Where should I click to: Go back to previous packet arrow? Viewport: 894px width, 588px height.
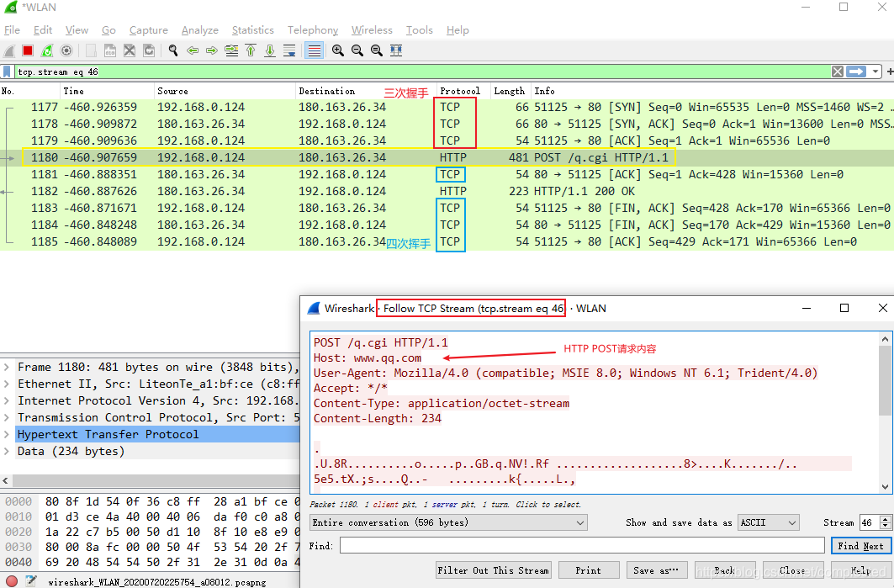click(193, 50)
